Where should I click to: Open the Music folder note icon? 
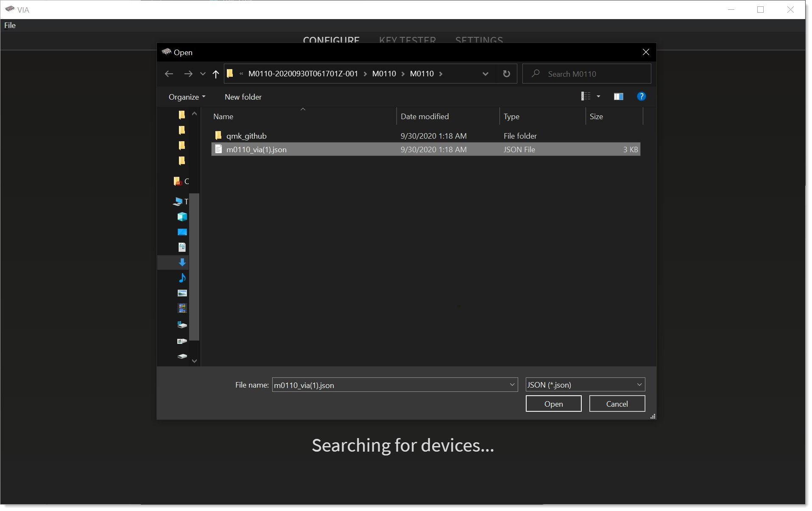pos(182,278)
